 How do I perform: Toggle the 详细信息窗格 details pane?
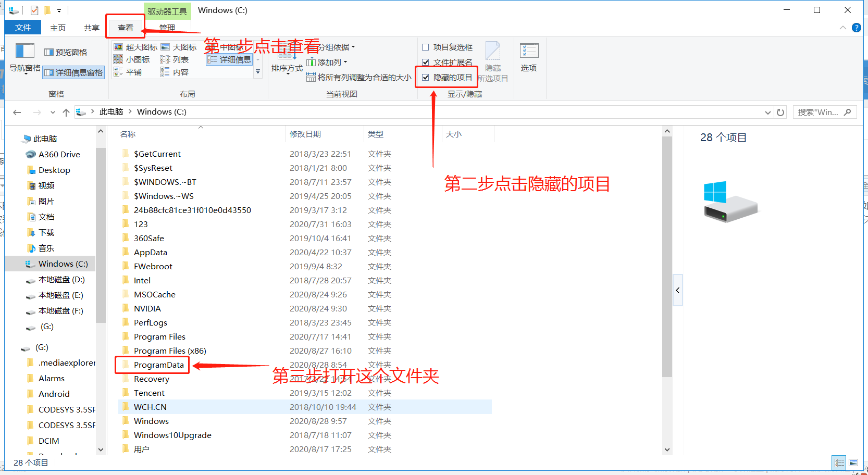click(73, 72)
